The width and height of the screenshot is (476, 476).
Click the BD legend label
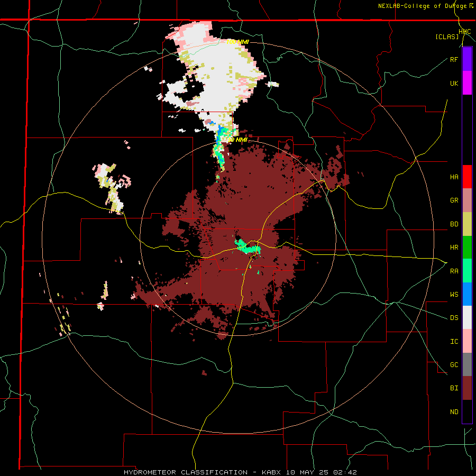[454, 224]
